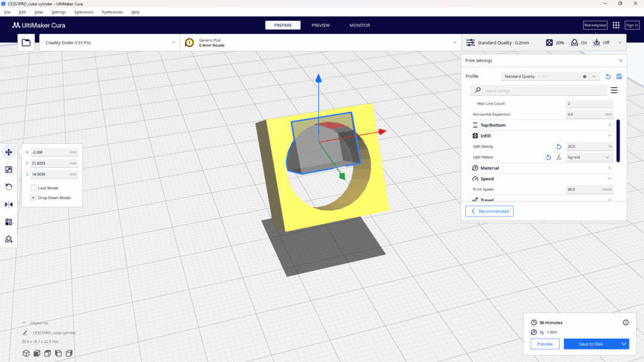The image size is (644, 362).
Task: Open the Extensions menu
Action: point(84,12)
